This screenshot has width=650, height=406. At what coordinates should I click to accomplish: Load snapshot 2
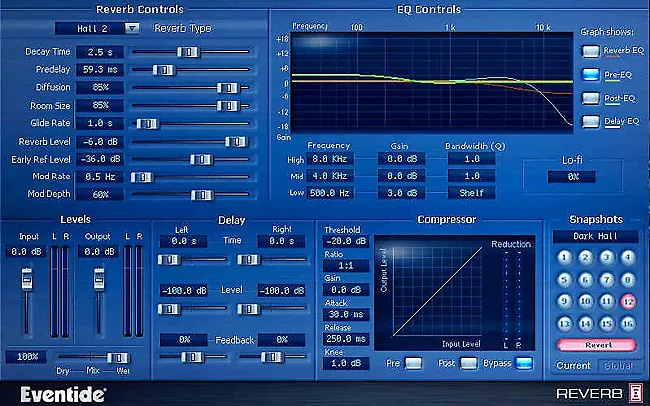coord(585,258)
